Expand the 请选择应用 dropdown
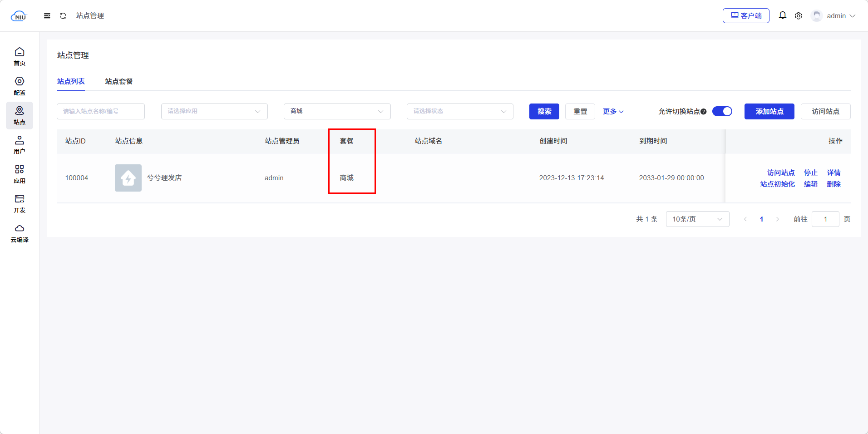The image size is (868, 434). click(214, 111)
